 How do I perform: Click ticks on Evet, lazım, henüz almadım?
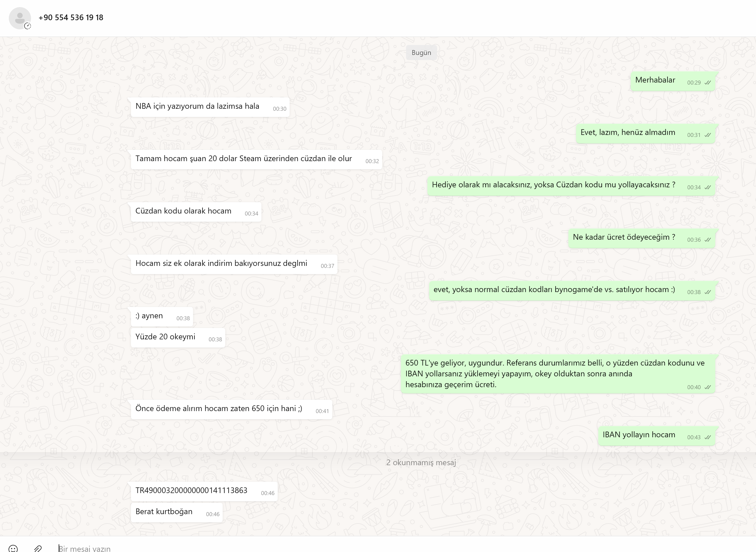pos(708,135)
